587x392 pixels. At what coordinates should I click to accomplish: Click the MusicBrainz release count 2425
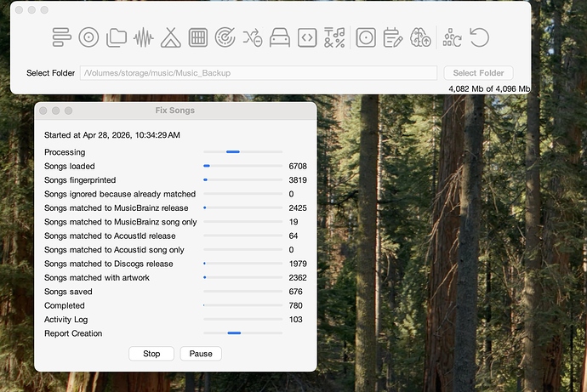click(298, 208)
